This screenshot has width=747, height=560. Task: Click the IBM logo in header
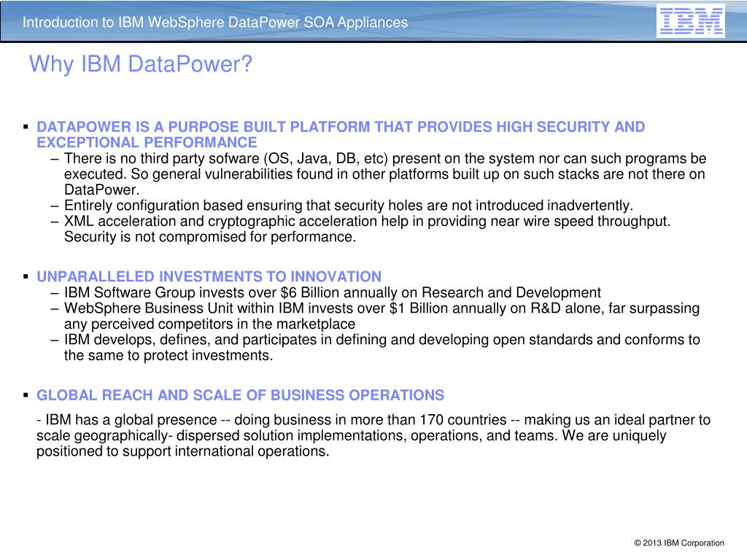click(691, 21)
